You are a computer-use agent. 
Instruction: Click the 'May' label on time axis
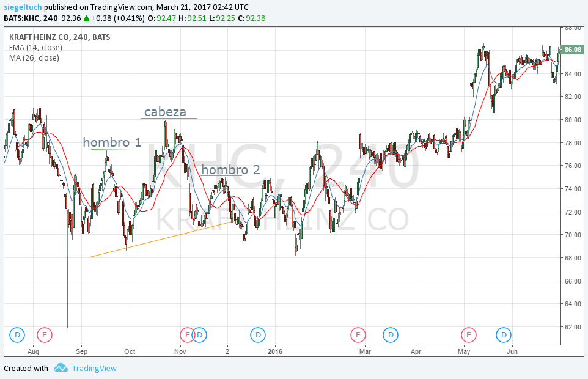[464, 351]
